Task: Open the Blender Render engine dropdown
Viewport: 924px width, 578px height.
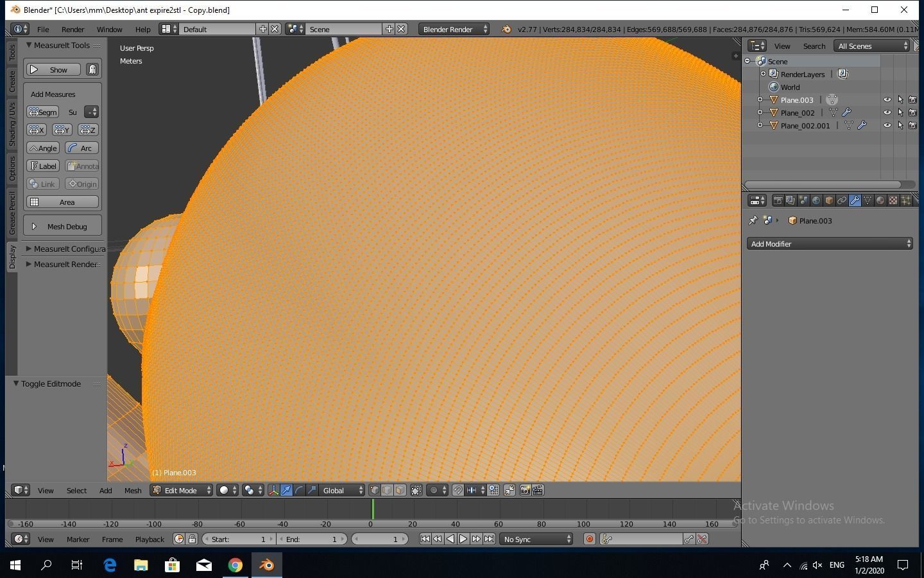Action: pos(454,30)
